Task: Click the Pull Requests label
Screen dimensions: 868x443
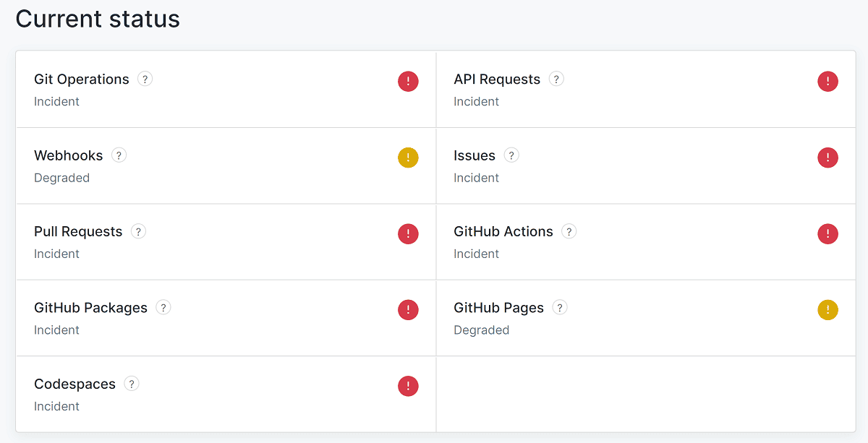Action: 78,232
